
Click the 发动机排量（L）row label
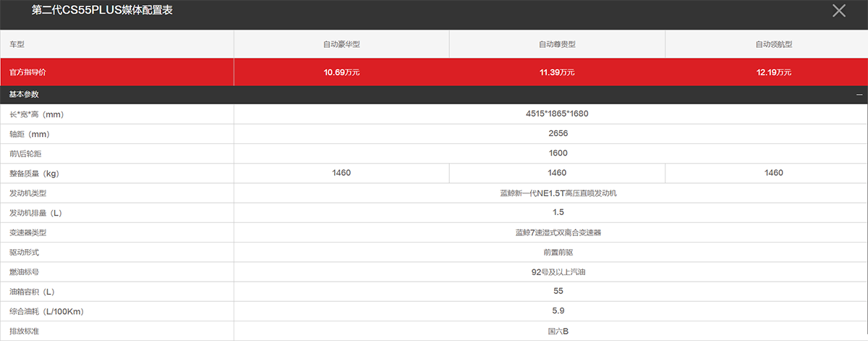click(x=35, y=213)
